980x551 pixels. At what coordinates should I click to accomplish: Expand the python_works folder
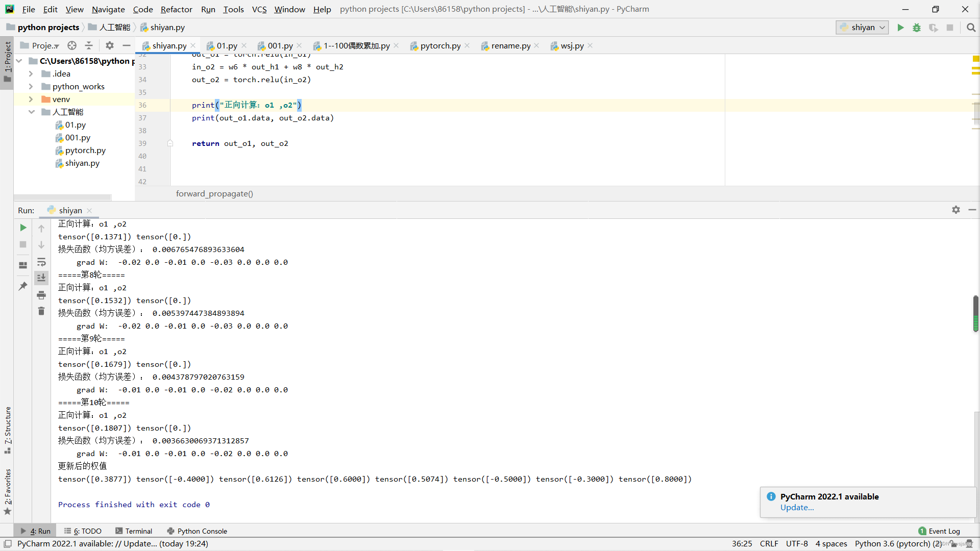pyautogui.click(x=31, y=87)
